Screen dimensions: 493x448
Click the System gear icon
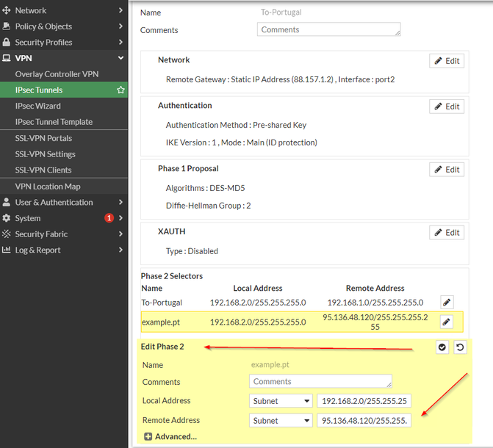tap(7, 218)
